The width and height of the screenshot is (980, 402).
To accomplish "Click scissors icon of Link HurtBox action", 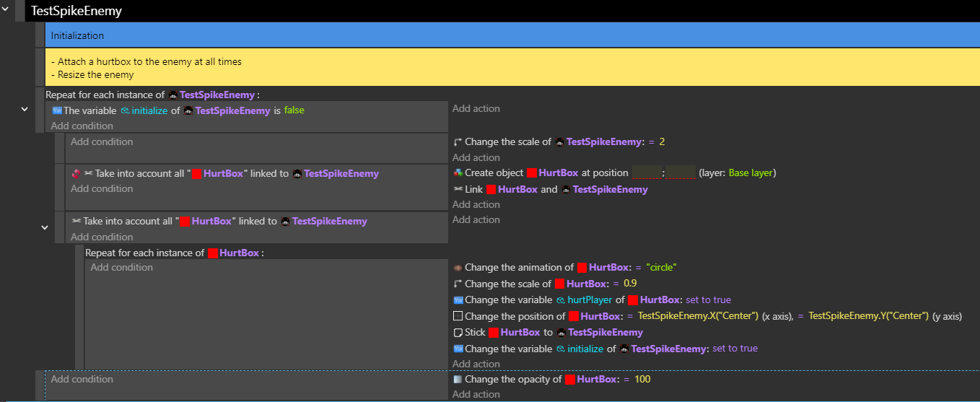I will click(458, 189).
